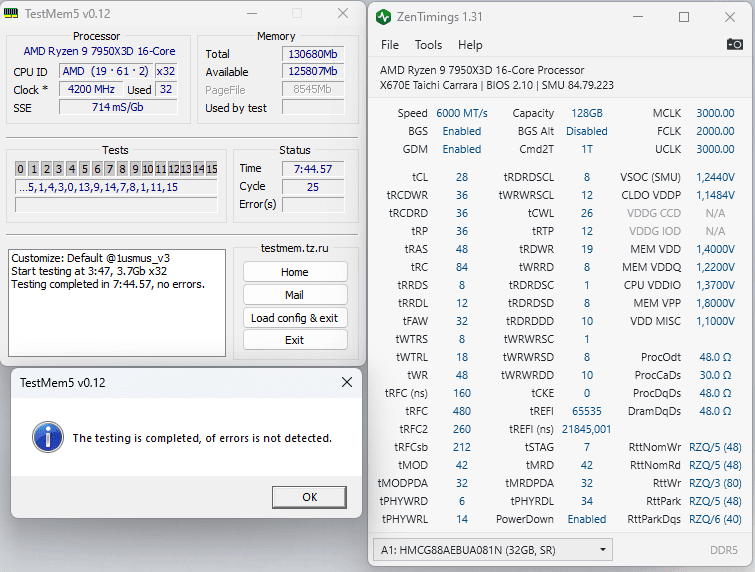
Task: Open the Help menu in ZenTimings
Action: 470,45
